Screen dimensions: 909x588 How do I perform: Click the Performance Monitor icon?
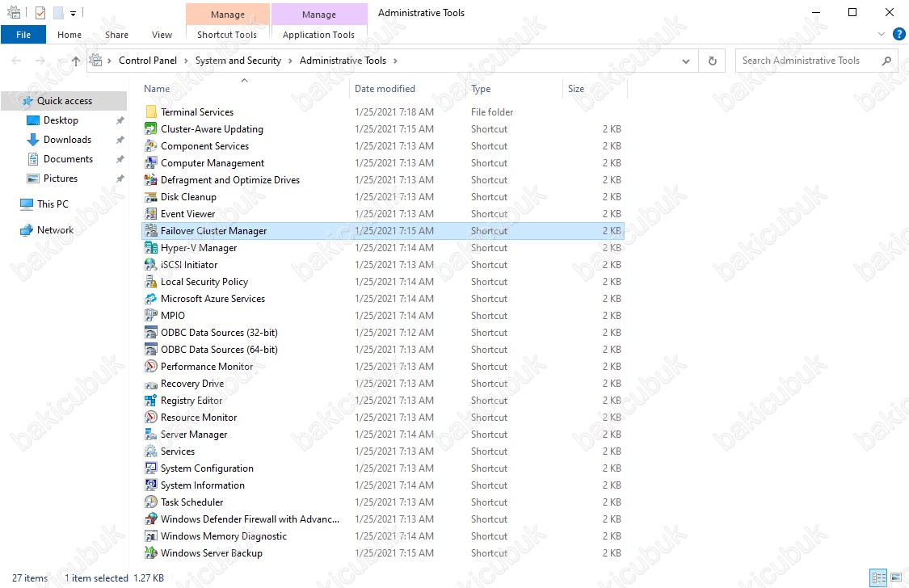pyautogui.click(x=151, y=366)
